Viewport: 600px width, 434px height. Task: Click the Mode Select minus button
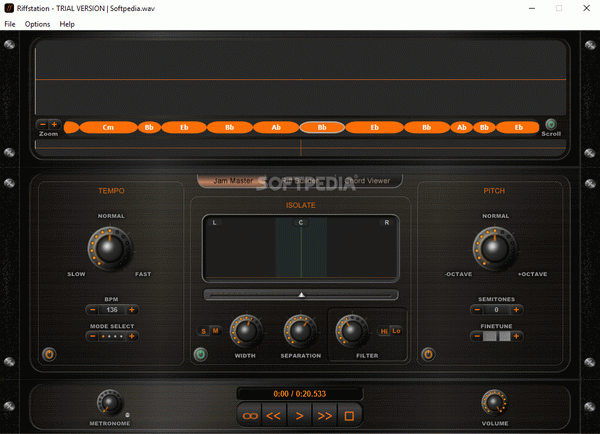pos(93,336)
